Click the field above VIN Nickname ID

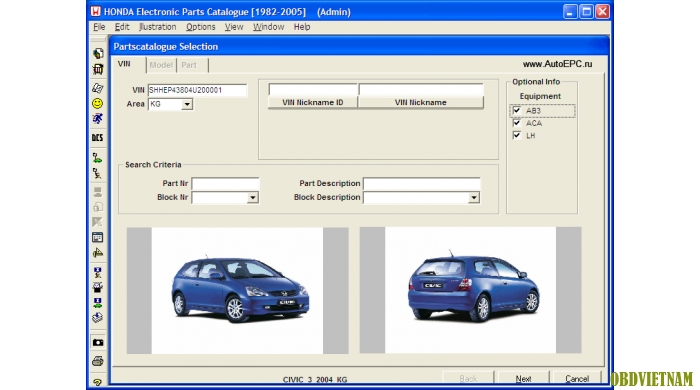coord(313,90)
